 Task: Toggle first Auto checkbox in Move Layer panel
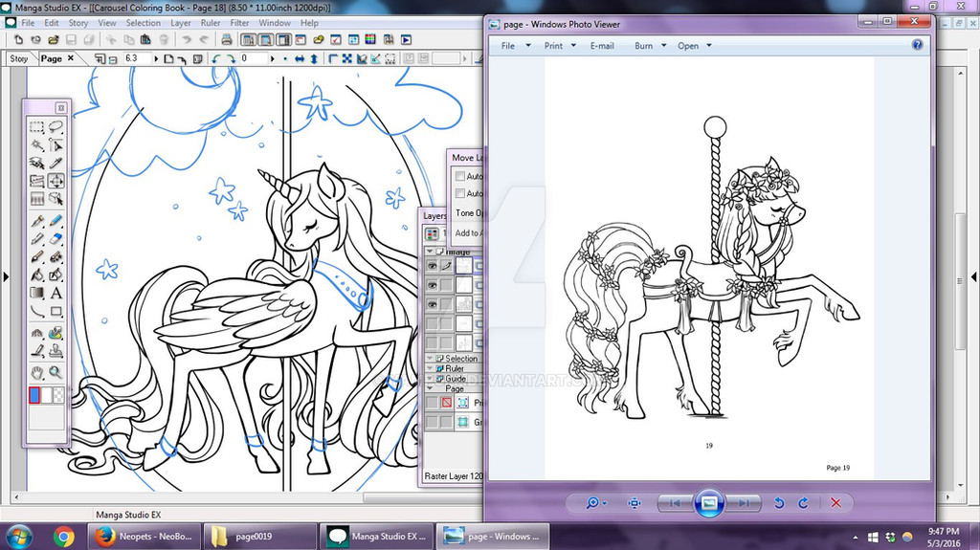tap(460, 176)
